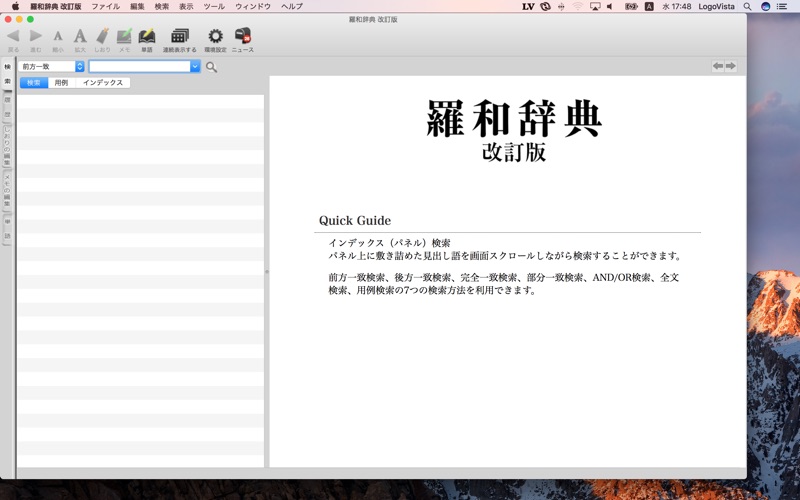
Task: Open the Apple menu
Action: tap(15, 6)
